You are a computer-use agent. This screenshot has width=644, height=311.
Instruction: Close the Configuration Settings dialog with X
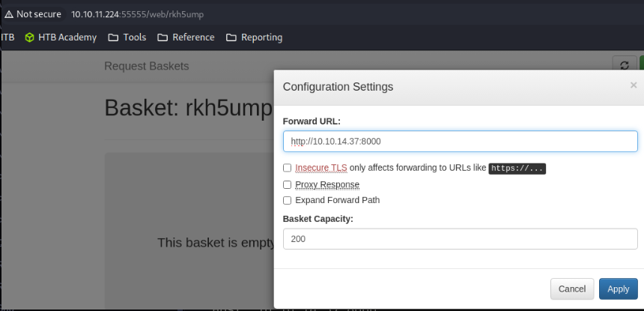pos(634,85)
